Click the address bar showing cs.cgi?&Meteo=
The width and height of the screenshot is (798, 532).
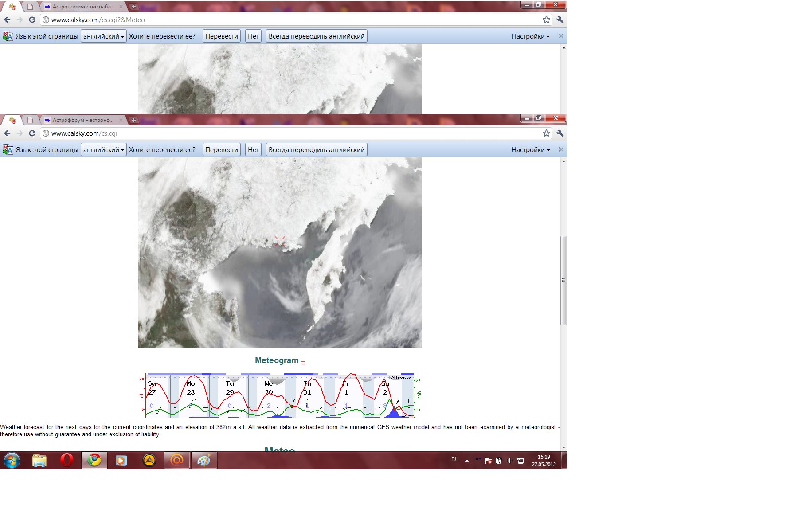[293, 20]
